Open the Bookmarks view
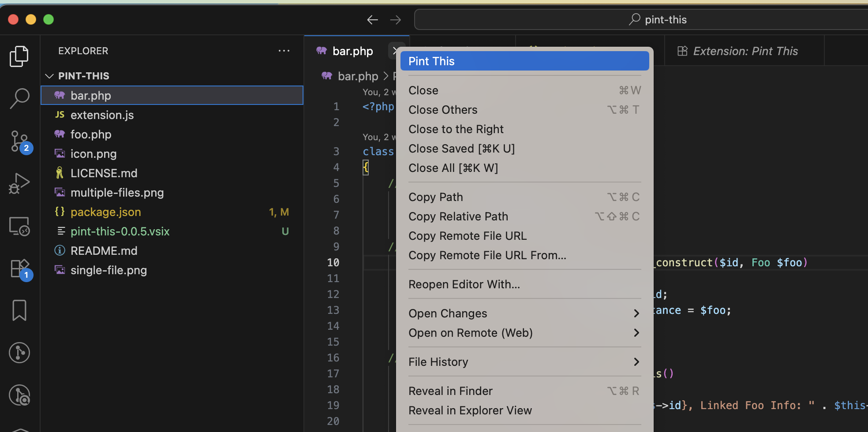 click(19, 310)
